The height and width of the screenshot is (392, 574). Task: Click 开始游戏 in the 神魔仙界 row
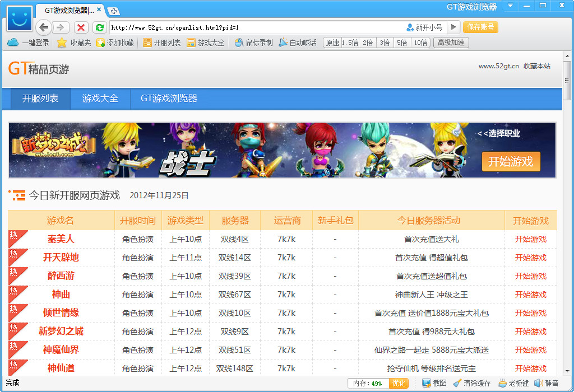click(x=530, y=350)
